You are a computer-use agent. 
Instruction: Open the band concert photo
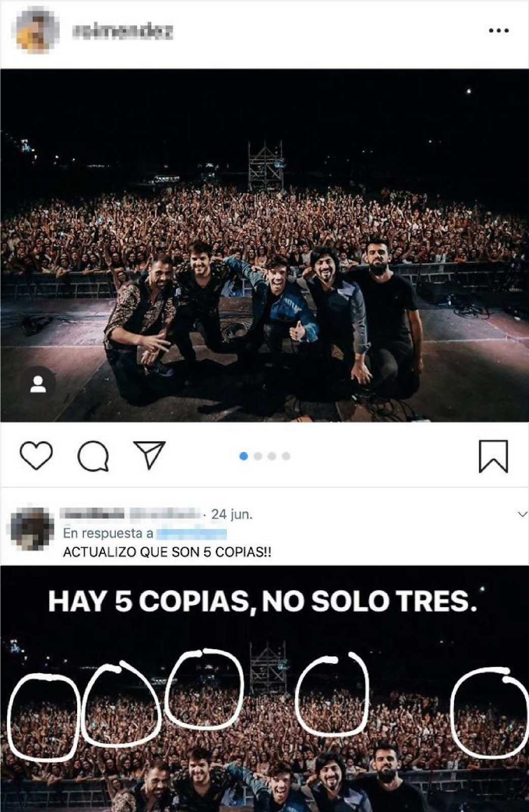pyautogui.click(x=264, y=245)
